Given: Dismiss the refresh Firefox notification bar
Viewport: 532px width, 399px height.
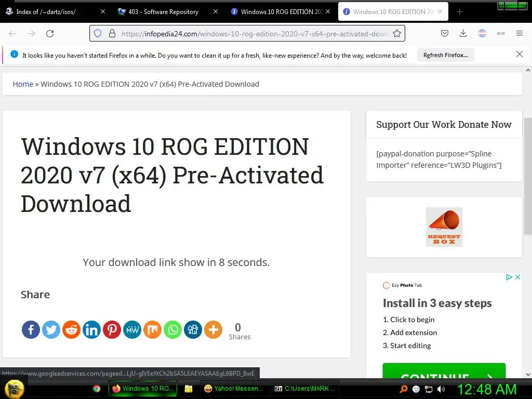Looking at the screenshot, I should tap(520, 54).
